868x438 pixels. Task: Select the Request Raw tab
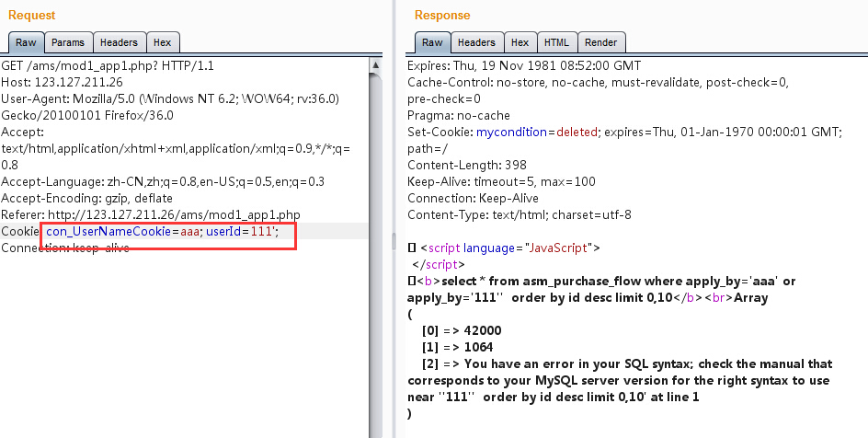(26, 42)
